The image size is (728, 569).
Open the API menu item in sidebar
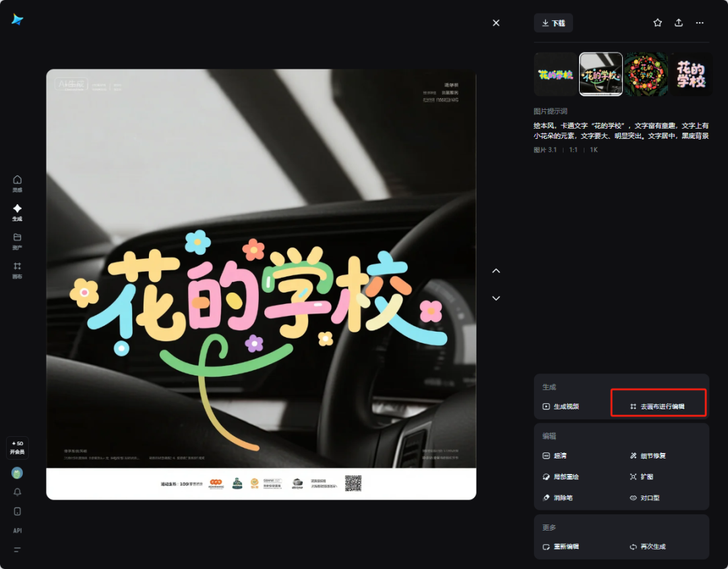tap(18, 531)
